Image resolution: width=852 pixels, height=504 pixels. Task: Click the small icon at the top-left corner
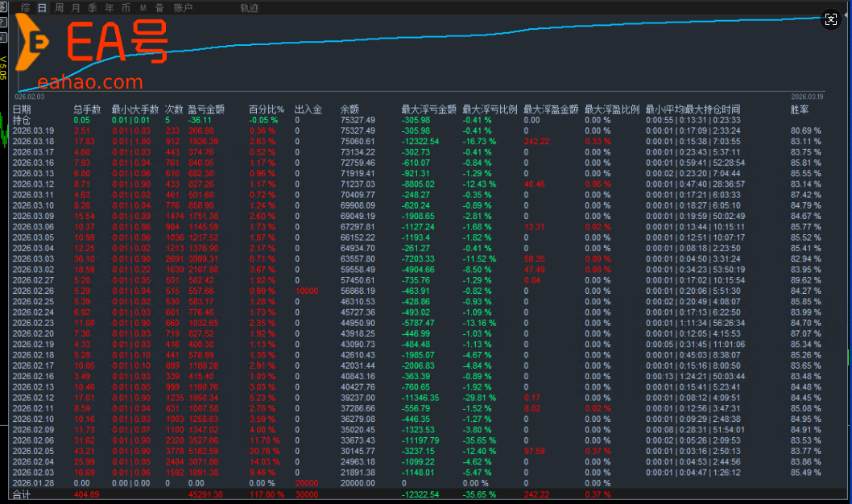[x=3, y=6]
